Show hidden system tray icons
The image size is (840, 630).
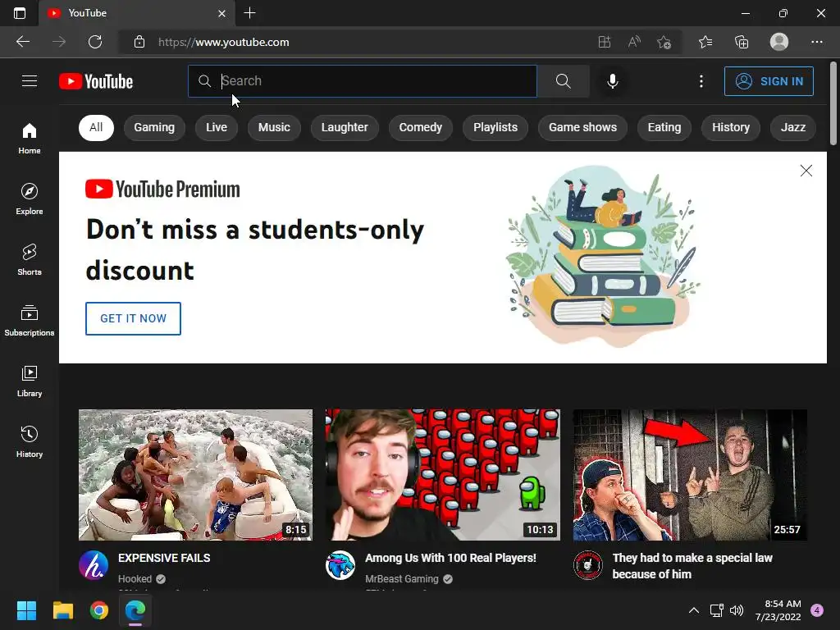tap(694, 610)
